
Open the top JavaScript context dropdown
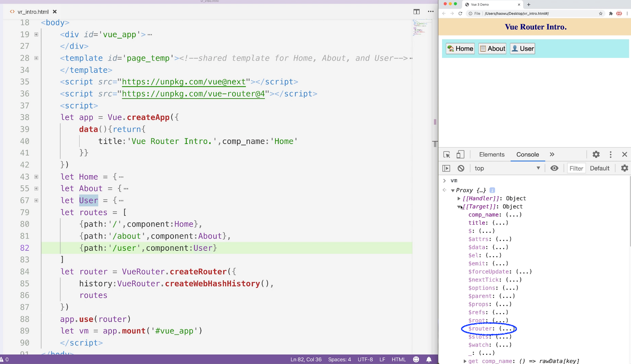point(507,168)
